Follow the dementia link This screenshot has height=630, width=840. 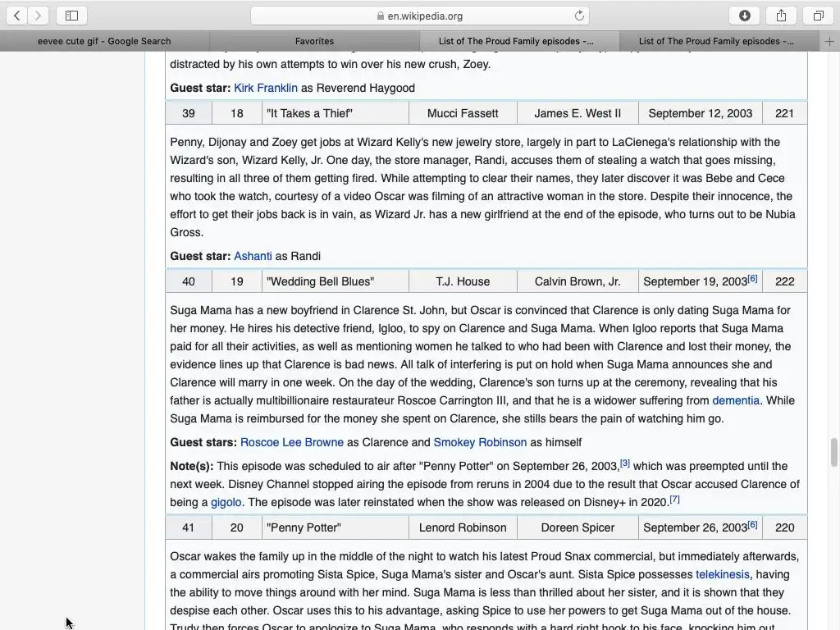tap(736, 400)
